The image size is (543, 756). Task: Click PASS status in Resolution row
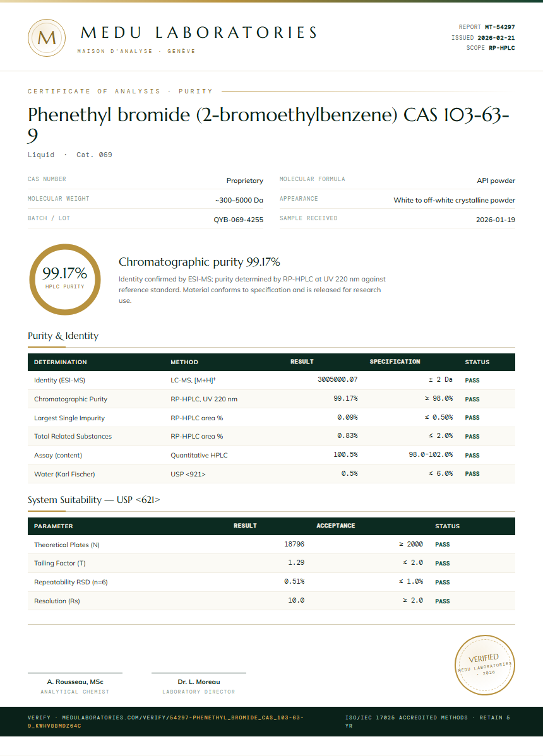click(x=442, y=601)
